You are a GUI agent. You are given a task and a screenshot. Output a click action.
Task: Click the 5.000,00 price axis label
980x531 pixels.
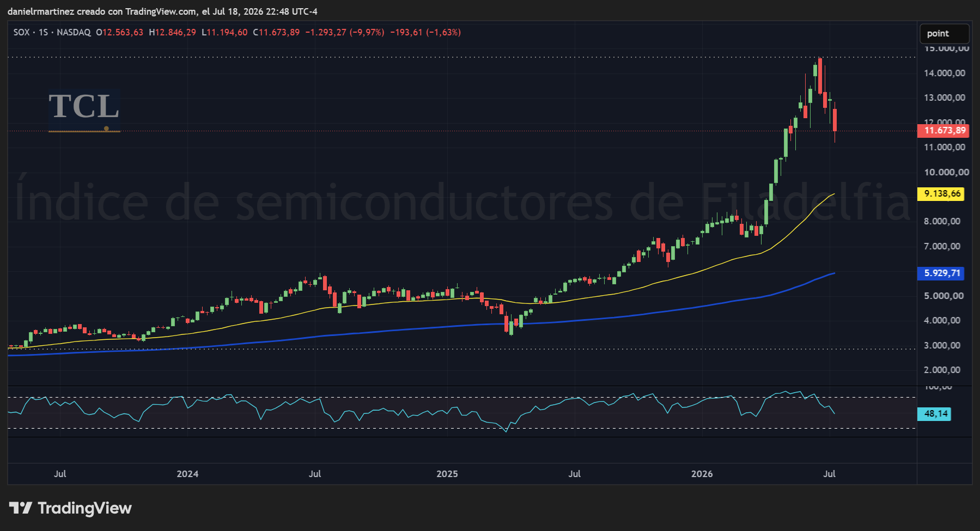pos(944,296)
